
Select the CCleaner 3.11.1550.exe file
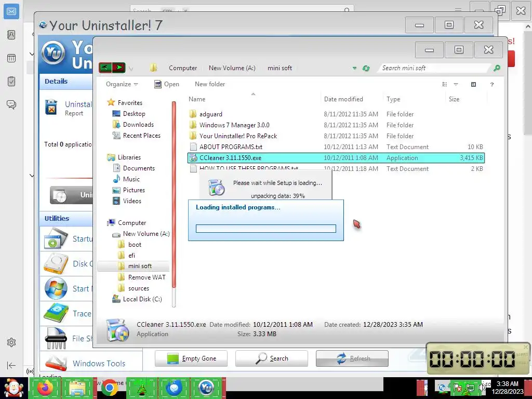[x=336, y=158]
